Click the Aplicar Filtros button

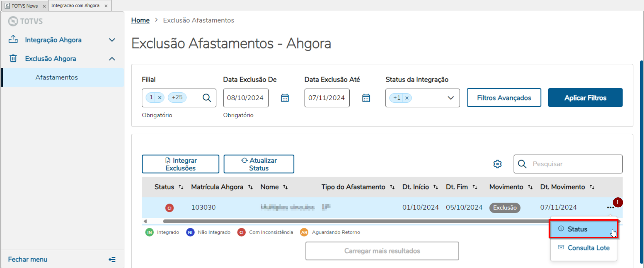click(585, 98)
